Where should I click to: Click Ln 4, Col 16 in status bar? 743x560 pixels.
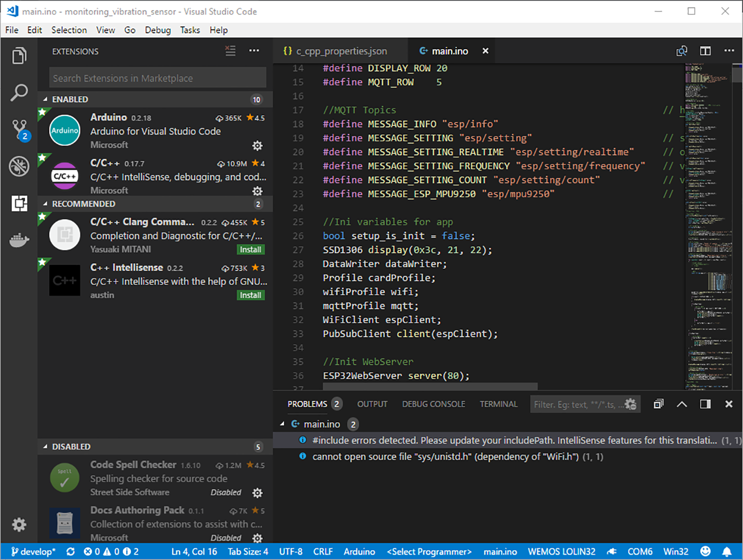194,552
